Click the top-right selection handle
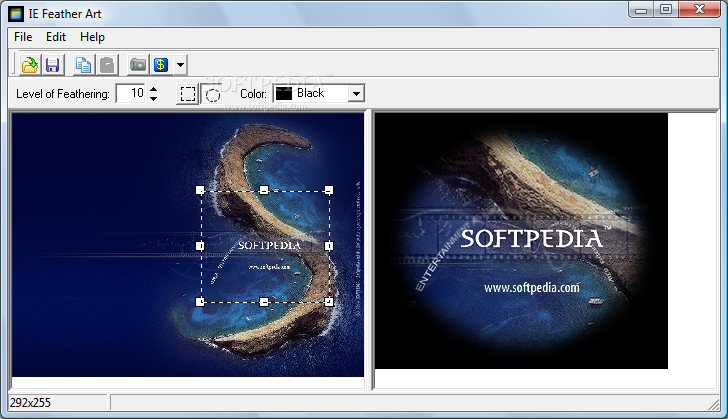 click(329, 190)
